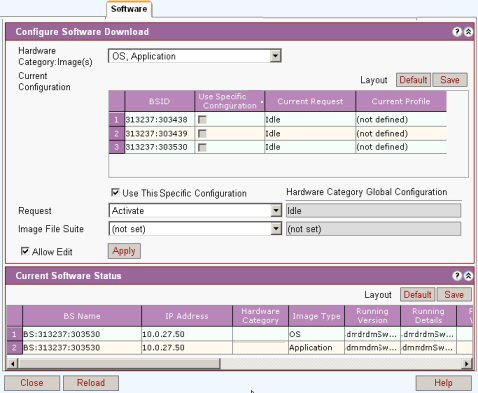The image size is (478, 393).
Task: Click the scrollbar right arrow
Action: (x=467, y=363)
